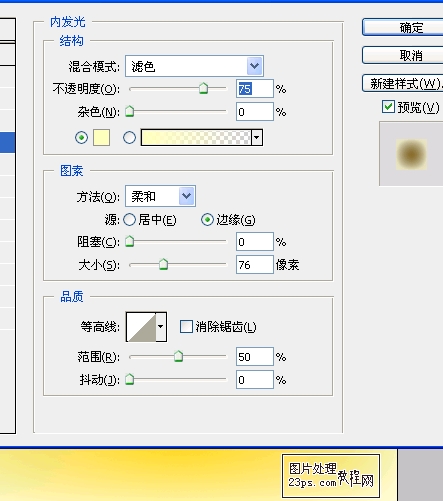Click the 新建样式(W) button
The height and width of the screenshot is (501, 443).
403,83
